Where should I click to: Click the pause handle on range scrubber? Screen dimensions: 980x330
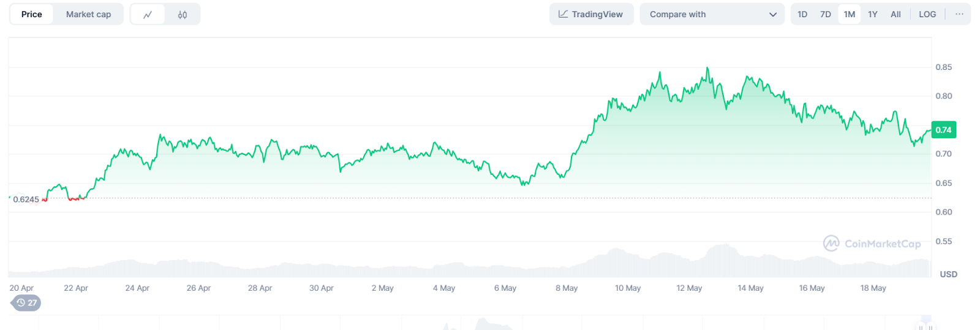(x=921, y=327)
